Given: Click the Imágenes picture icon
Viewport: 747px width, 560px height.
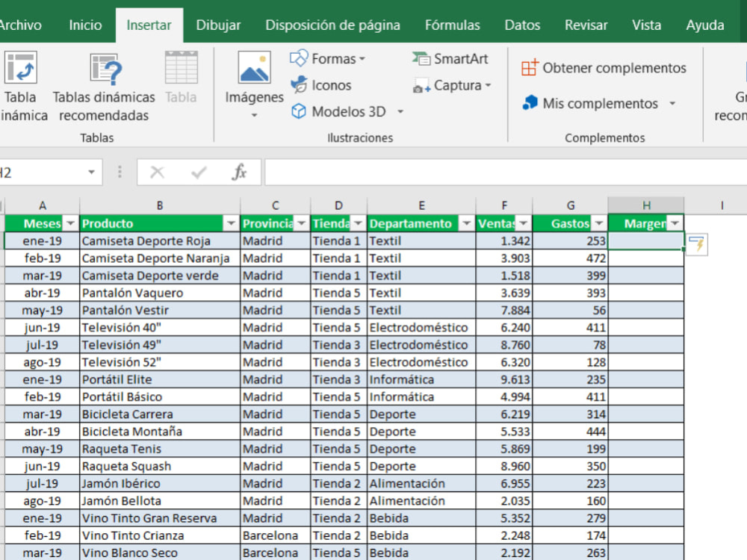Looking at the screenshot, I should [x=255, y=67].
